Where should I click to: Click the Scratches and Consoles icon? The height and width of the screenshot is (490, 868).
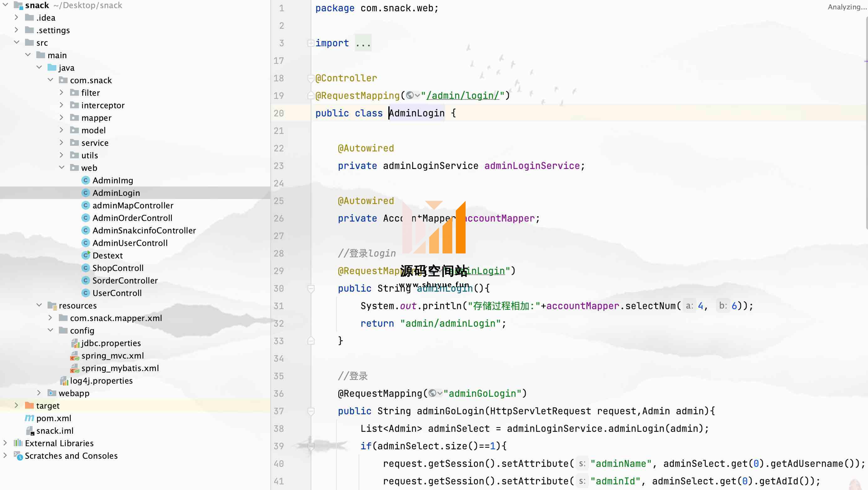(x=18, y=456)
